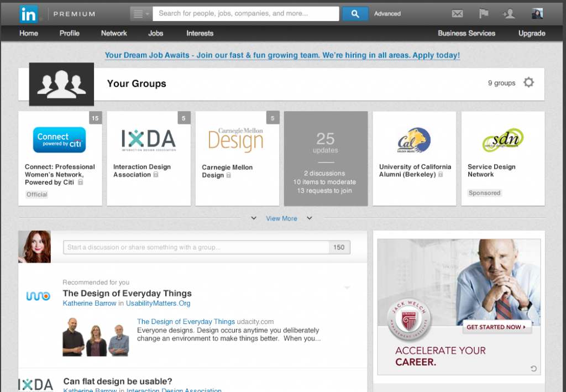Image resolution: width=566 pixels, height=392 pixels.
Task: Click the UsabilityMatters wave logo on post
Action: [38, 296]
